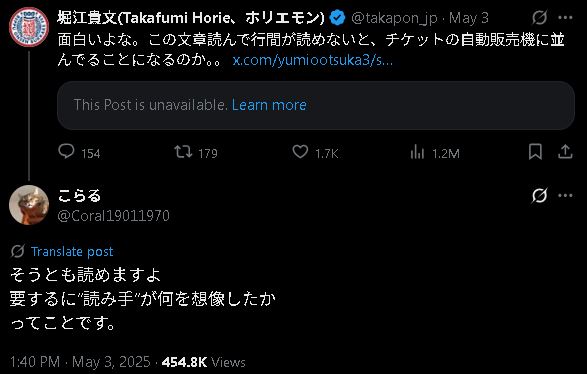587x374 pixels.
Task: Bookmark Takafumi Horie's post
Action: (x=535, y=152)
